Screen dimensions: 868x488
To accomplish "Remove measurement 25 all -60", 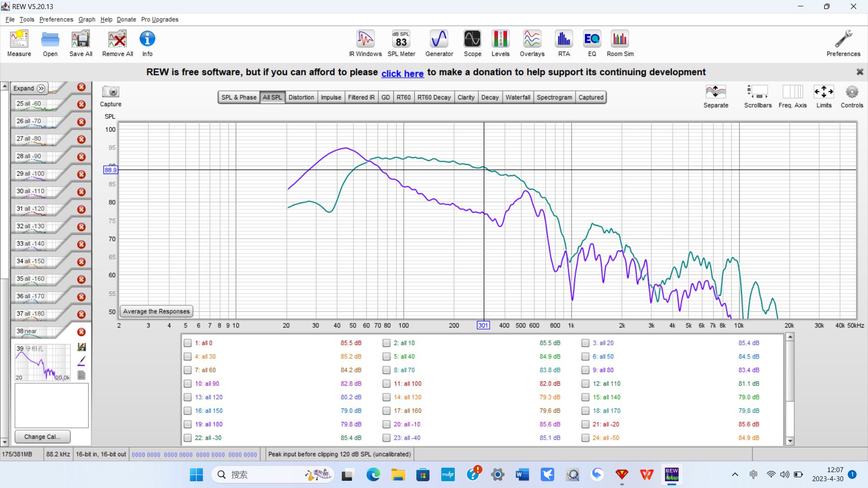I will tap(81, 104).
